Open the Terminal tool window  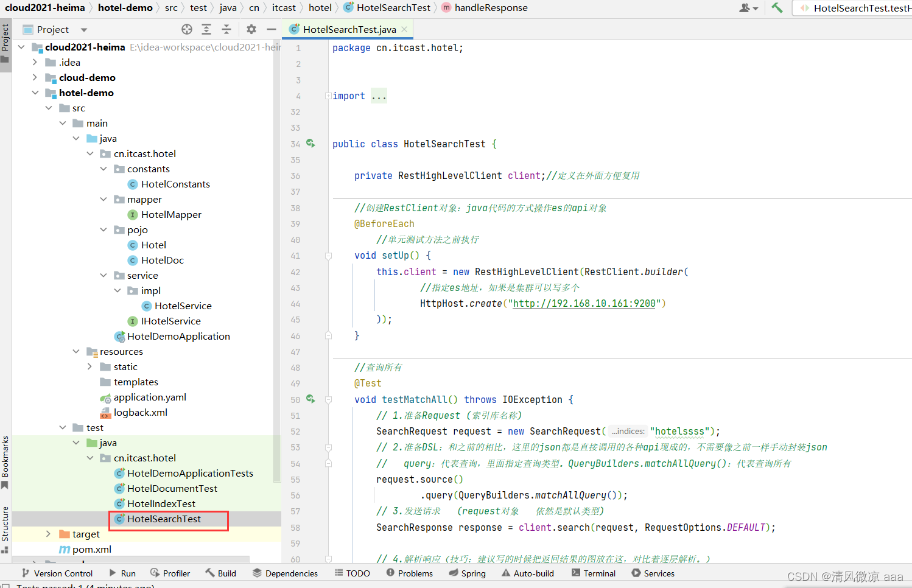594,573
